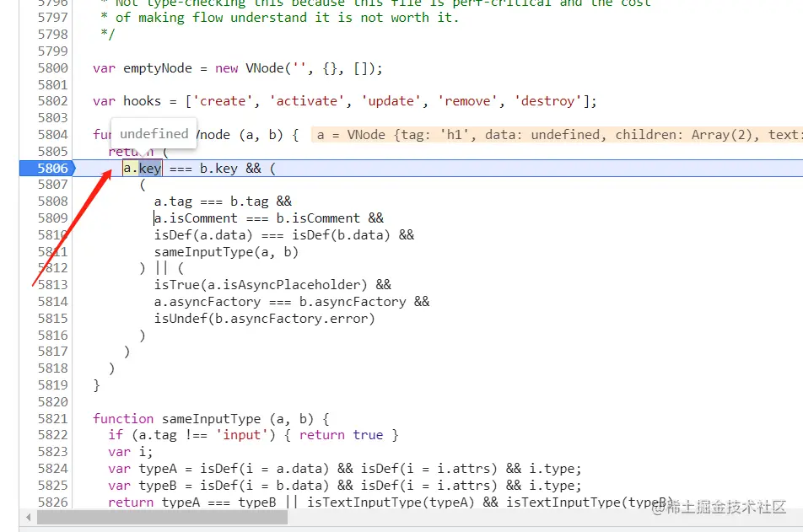Click 'a.asyncFactory' on line 5814
Image resolution: width=803 pixels, height=532 pixels.
point(207,302)
